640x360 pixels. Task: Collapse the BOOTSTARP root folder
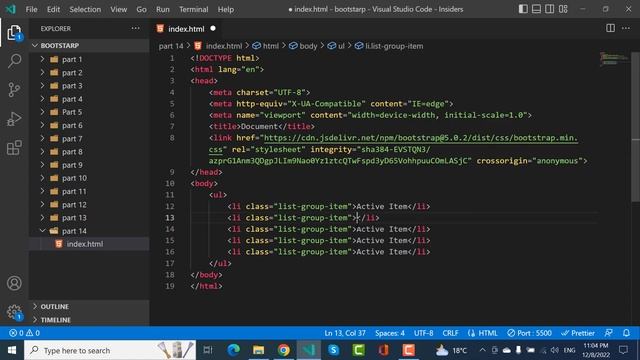[89, 45]
